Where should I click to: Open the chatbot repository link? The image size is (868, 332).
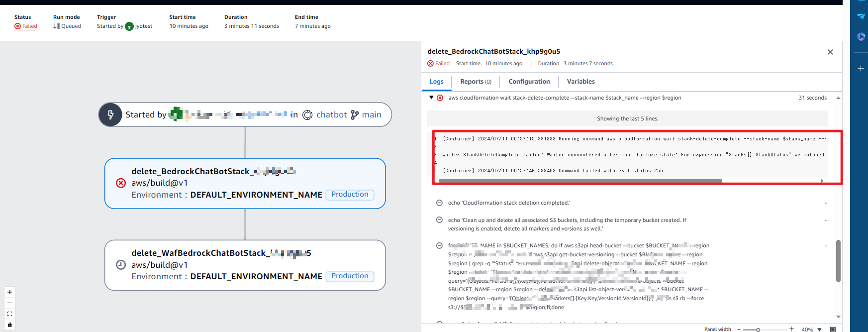pyautogui.click(x=331, y=115)
